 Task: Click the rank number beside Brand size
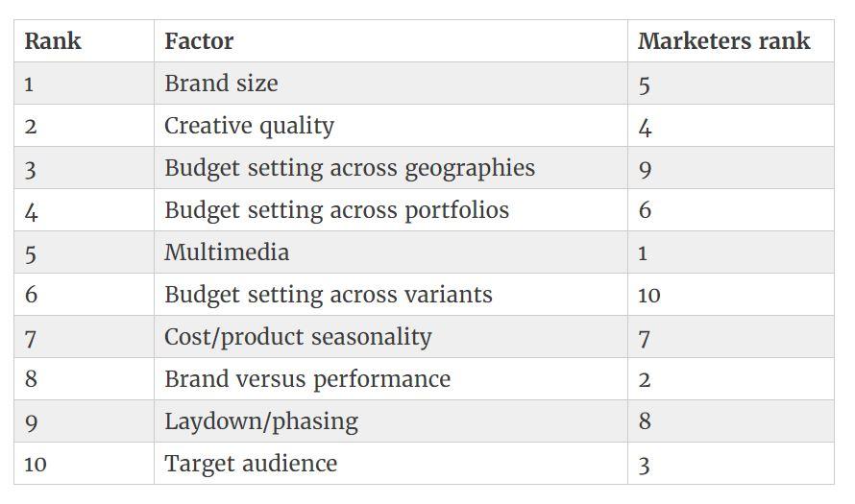29,84
